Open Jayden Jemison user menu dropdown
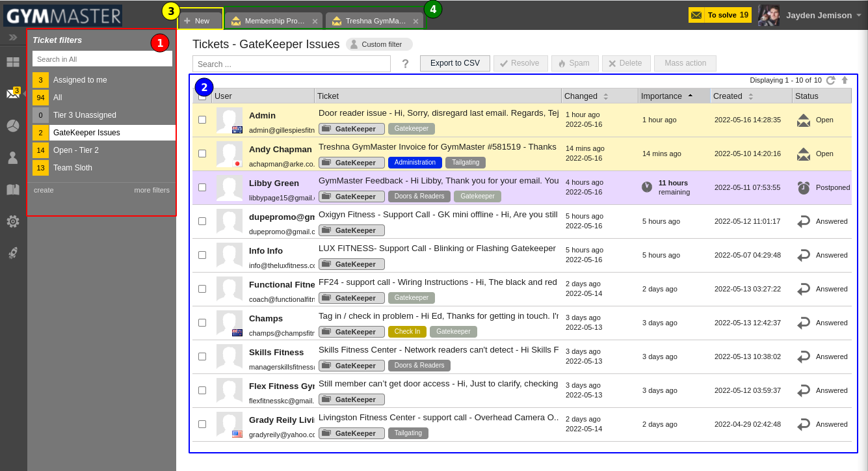The width and height of the screenshot is (868, 471). coord(858,15)
